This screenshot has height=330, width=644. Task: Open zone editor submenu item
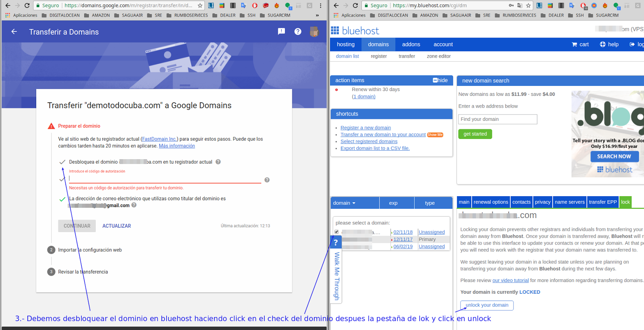point(439,56)
